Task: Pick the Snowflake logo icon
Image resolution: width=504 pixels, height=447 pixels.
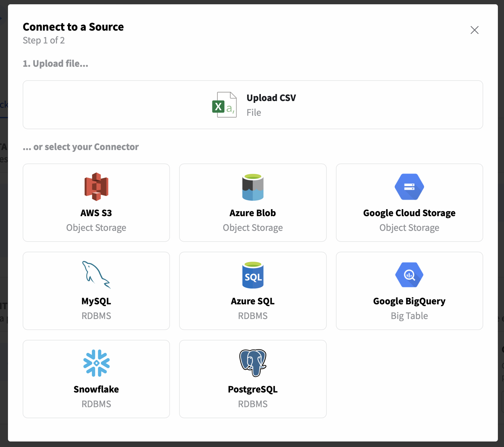Action: point(96,363)
